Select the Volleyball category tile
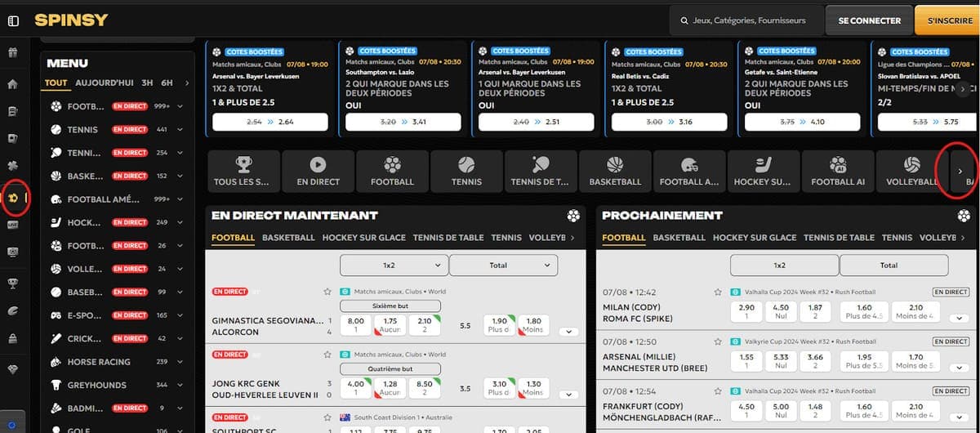This screenshot has width=980, height=433. (912, 172)
